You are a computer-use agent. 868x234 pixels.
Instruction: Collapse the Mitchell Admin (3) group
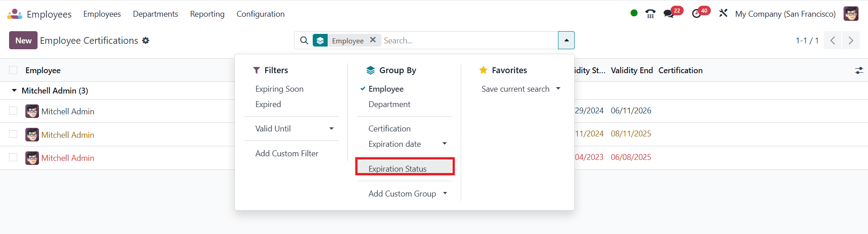[x=14, y=91]
